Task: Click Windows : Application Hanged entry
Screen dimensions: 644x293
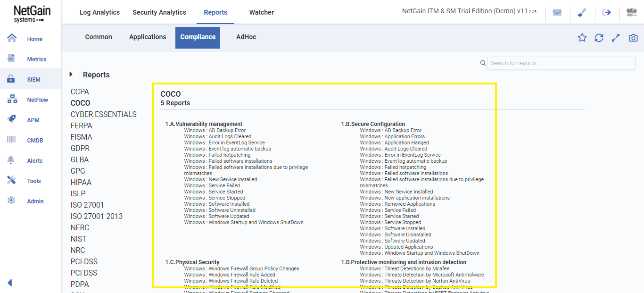Action: coord(395,142)
